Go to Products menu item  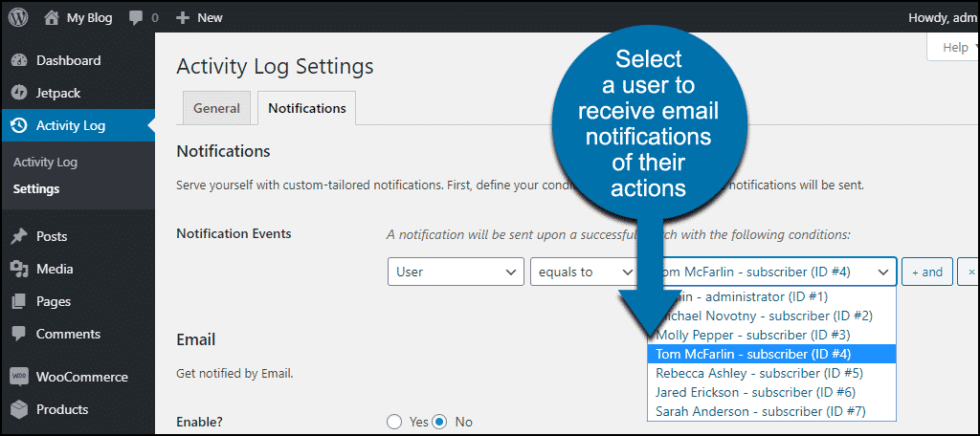[x=62, y=409]
